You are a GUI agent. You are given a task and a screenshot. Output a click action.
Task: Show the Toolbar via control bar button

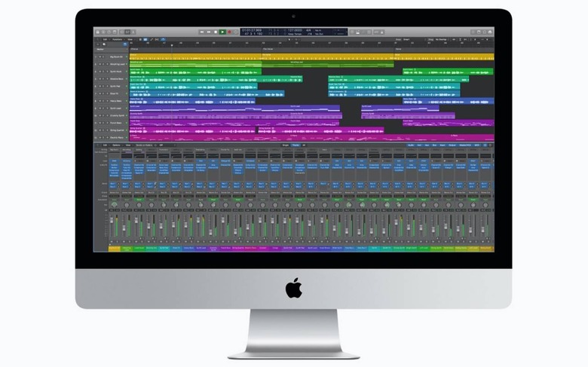click(115, 32)
